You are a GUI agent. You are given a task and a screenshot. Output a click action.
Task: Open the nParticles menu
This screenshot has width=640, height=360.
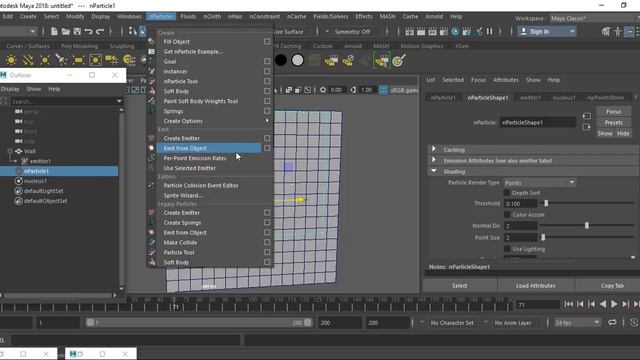tap(161, 16)
